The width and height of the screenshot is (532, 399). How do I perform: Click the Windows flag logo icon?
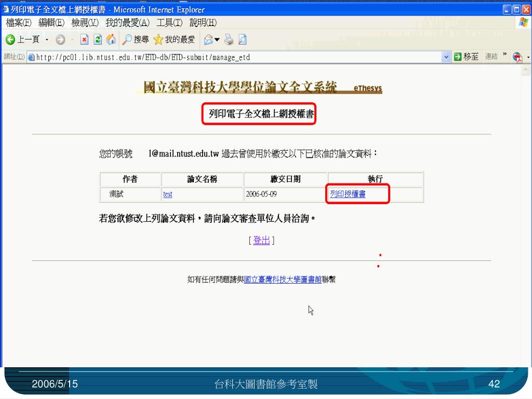pyautogui.click(x=524, y=22)
